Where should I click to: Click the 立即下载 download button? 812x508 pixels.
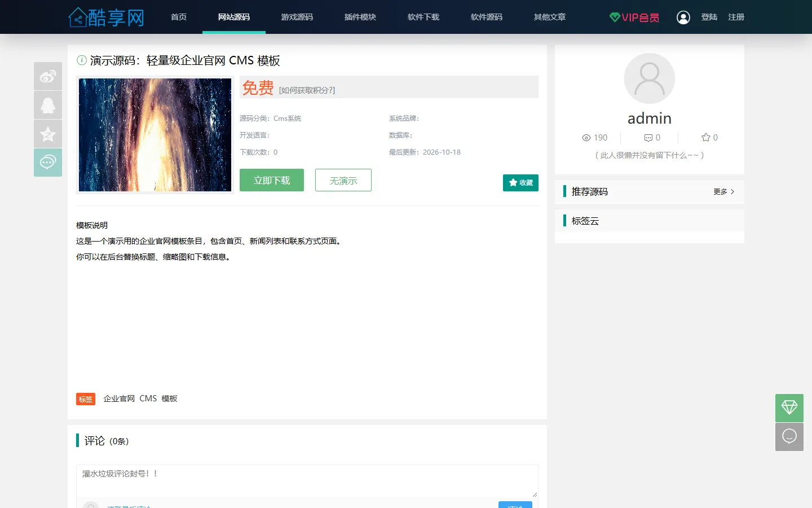(272, 180)
